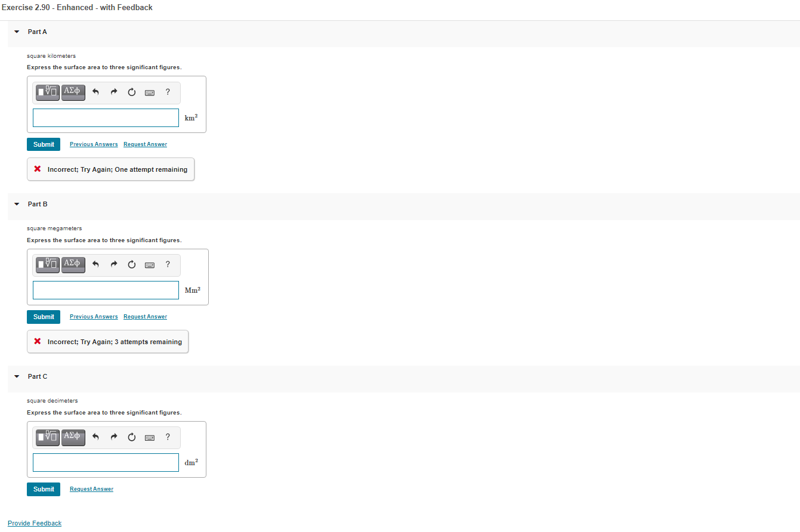Undo the last entry in Part A
800x532 pixels.
[95, 92]
